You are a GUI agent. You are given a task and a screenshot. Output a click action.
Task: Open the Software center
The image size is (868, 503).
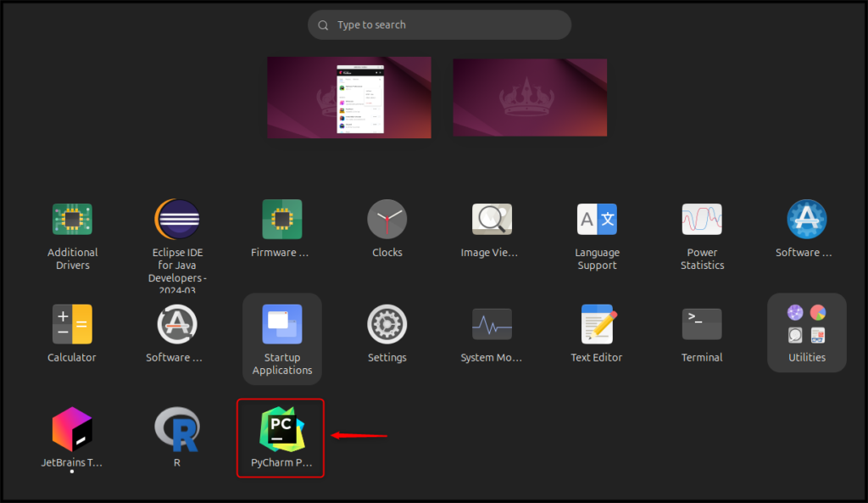click(806, 219)
